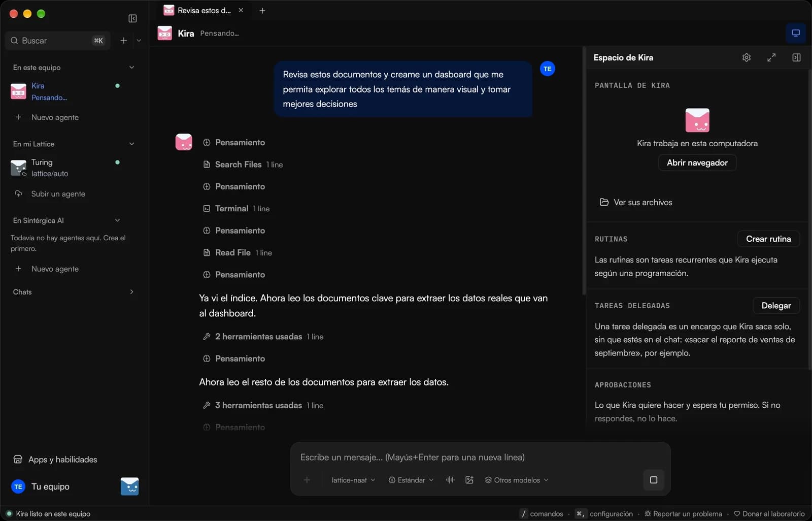Click the envelope robot icon beside Tu equipo

click(x=129, y=486)
